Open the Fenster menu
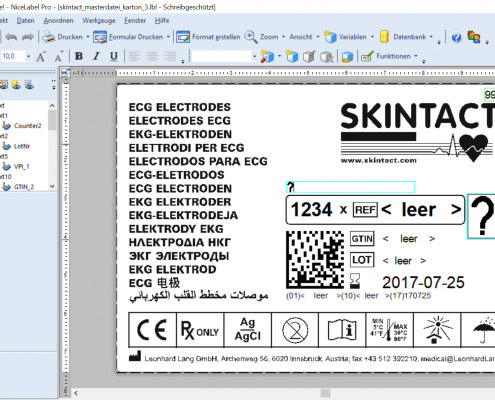The height and width of the screenshot is (400, 495). click(135, 21)
